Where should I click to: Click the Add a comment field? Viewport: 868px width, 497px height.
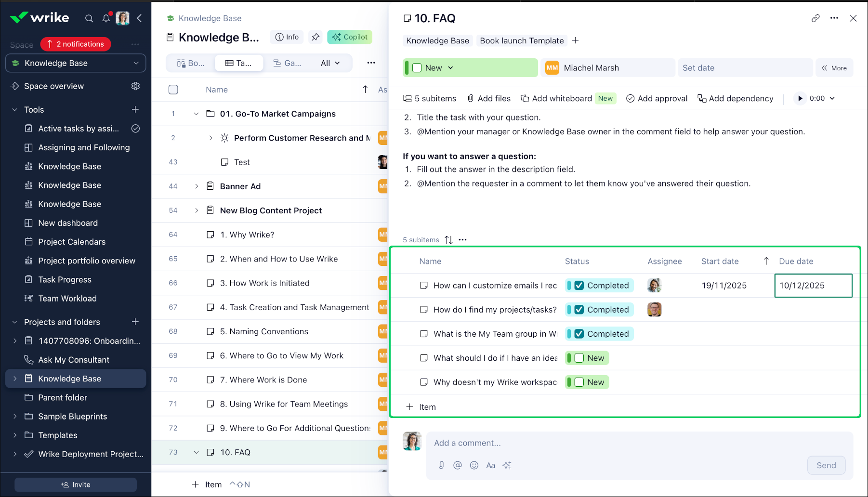530,443
